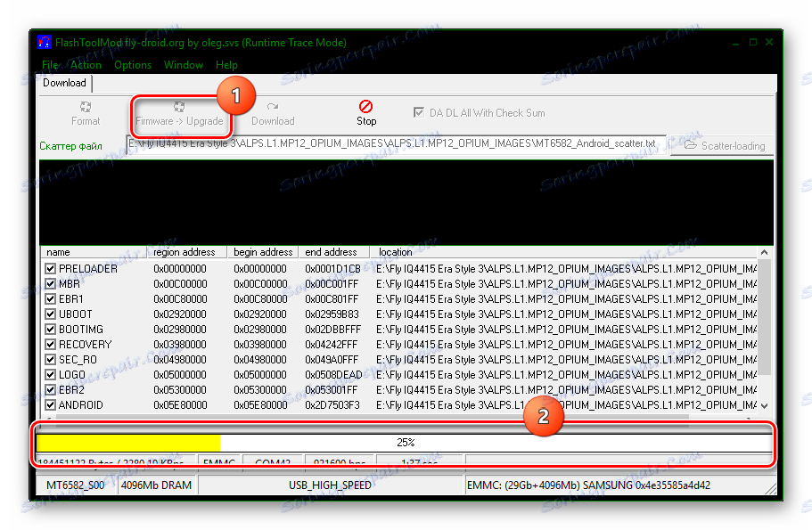Viewport: 812px width, 530px height.
Task: Open the Options menu
Action: pos(133,65)
